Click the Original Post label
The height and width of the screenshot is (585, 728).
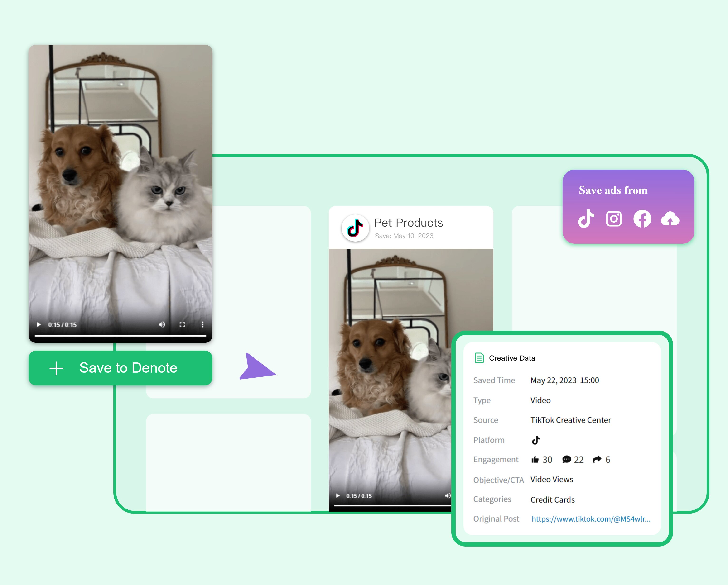click(496, 519)
